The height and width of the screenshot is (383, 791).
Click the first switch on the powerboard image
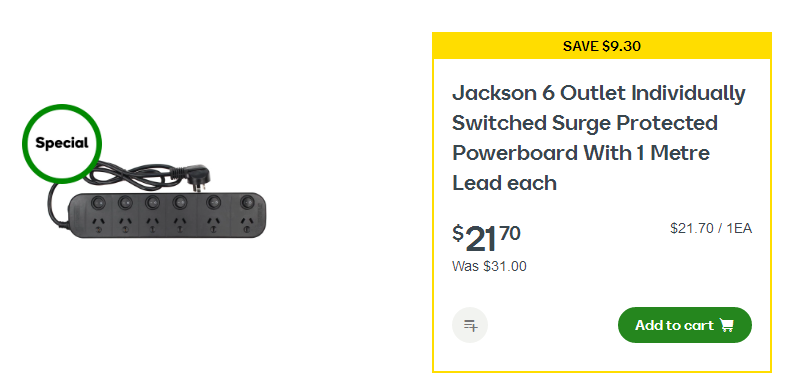click(x=97, y=203)
